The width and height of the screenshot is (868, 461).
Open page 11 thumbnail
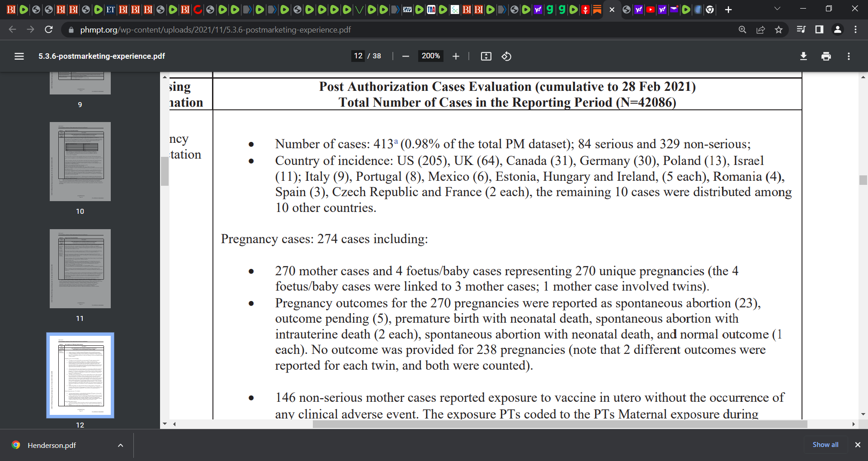pos(80,268)
